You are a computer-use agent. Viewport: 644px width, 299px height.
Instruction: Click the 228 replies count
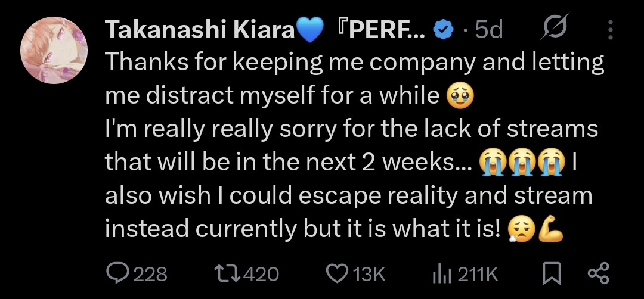150,274
